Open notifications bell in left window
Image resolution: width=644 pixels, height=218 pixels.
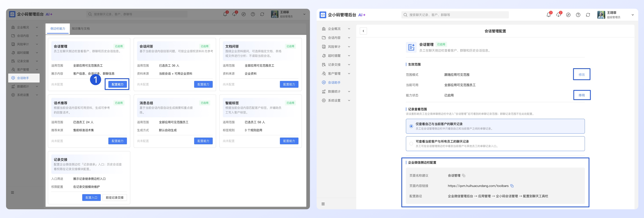click(x=225, y=14)
